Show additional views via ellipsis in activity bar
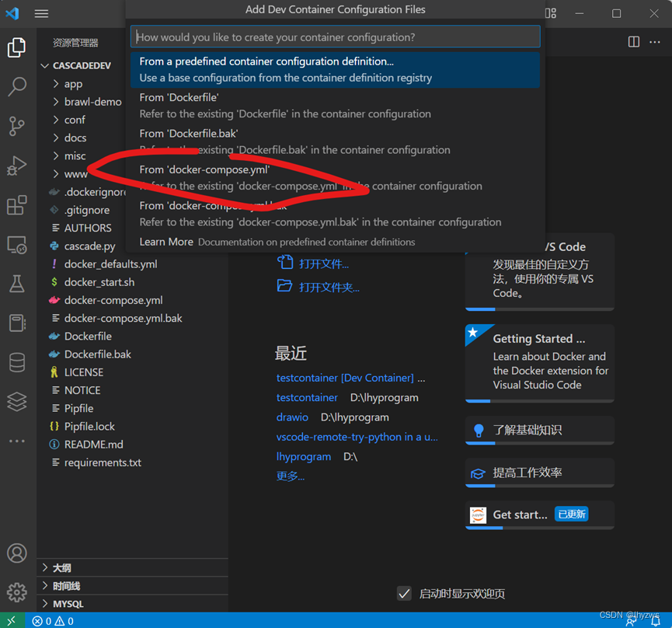Viewport: 672px width, 628px height. (17, 441)
